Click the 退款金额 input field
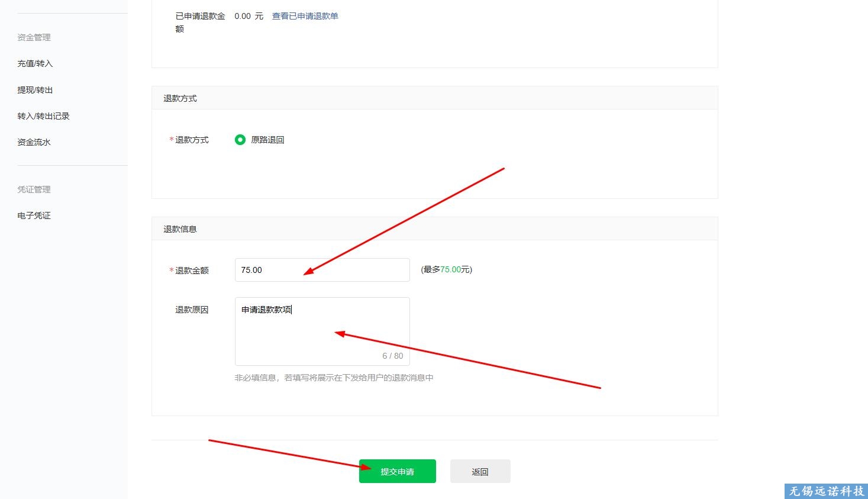The width and height of the screenshot is (868, 499). pos(322,270)
